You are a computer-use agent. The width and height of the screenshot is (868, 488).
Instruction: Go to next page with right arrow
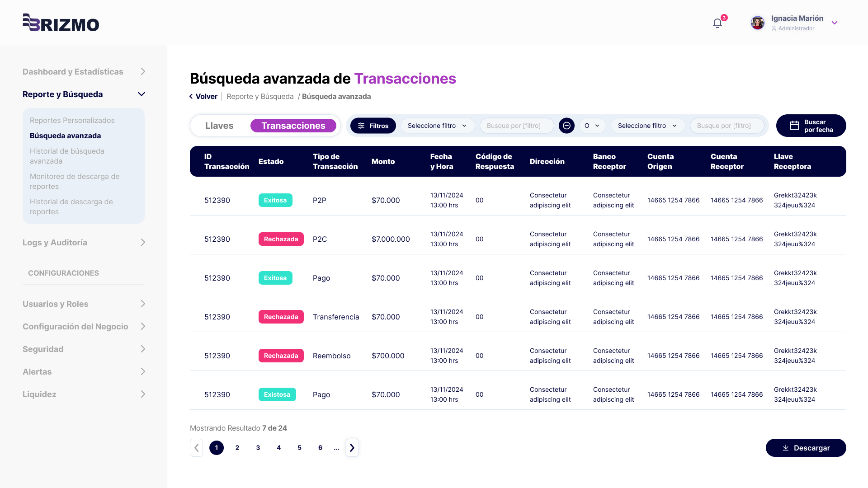[x=352, y=448]
